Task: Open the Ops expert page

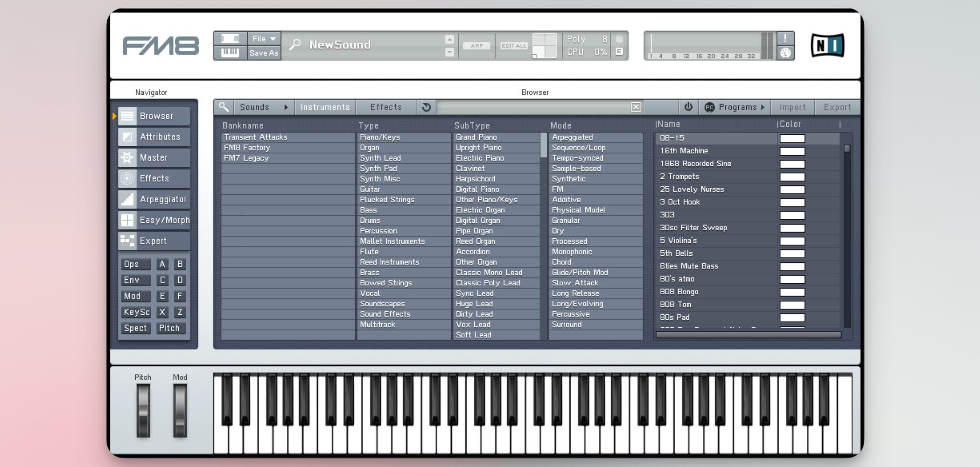Action: point(135,264)
